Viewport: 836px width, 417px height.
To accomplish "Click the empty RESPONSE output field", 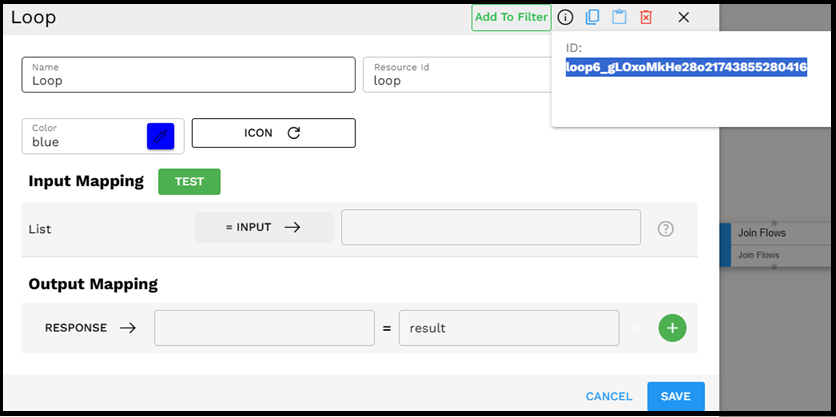I will click(264, 327).
